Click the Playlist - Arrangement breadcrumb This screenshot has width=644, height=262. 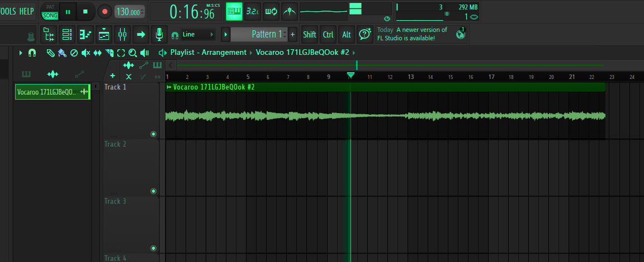[208, 52]
